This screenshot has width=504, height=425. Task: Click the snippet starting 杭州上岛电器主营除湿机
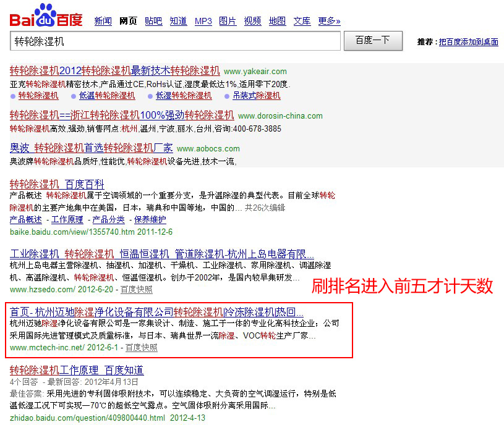pyautogui.click(x=170, y=271)
